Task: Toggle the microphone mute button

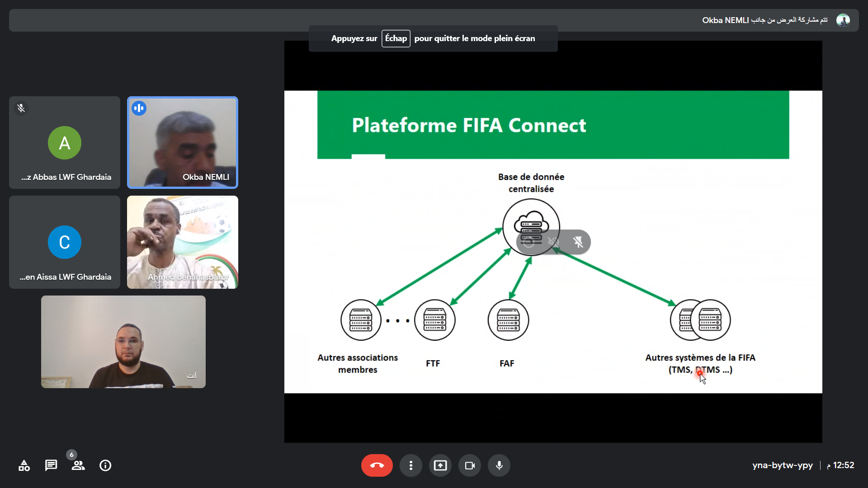Action: [499, 465]
